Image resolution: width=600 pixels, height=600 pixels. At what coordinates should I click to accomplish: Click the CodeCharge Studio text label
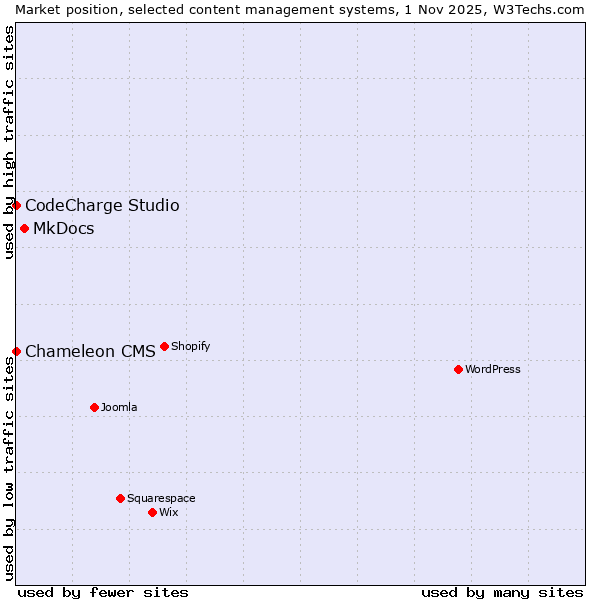click(102, 206)
